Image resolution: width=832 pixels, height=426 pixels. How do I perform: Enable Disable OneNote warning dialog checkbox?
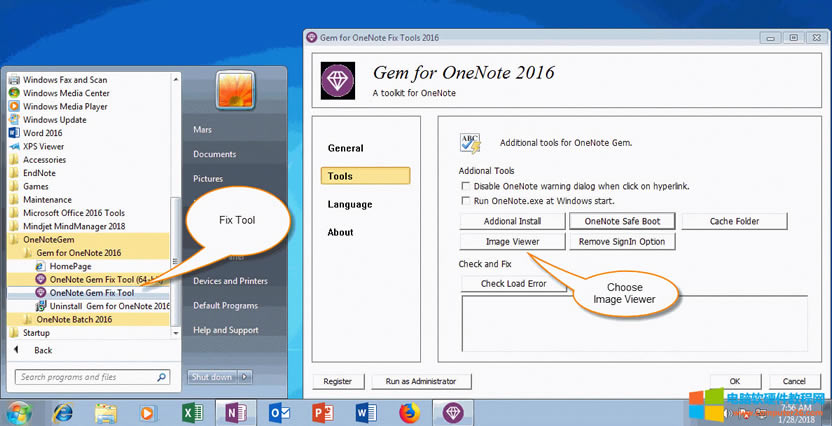(465, 186)
